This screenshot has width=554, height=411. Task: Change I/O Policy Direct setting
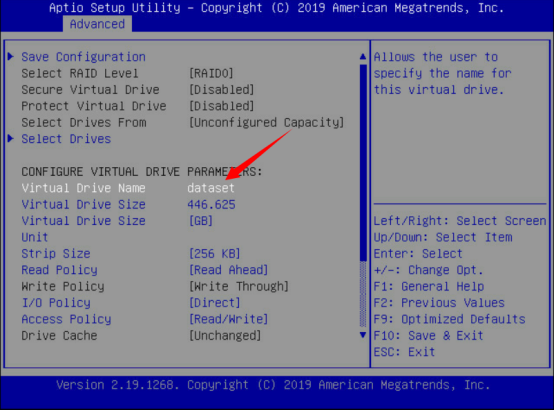214,303
